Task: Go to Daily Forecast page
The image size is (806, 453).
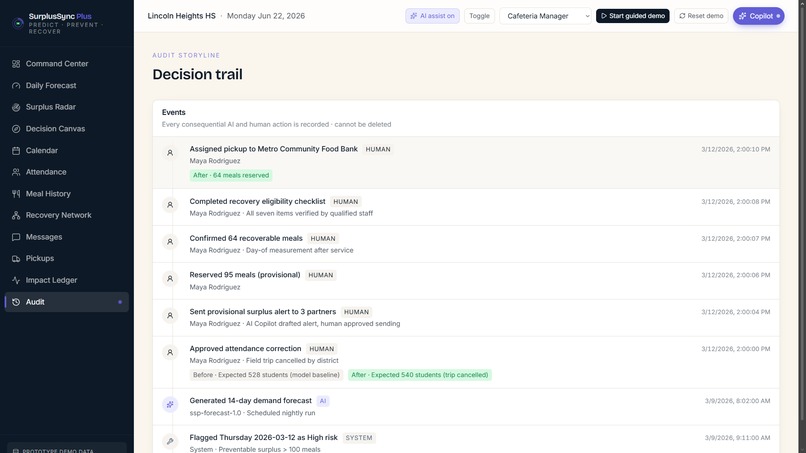Action: (67, 85)
